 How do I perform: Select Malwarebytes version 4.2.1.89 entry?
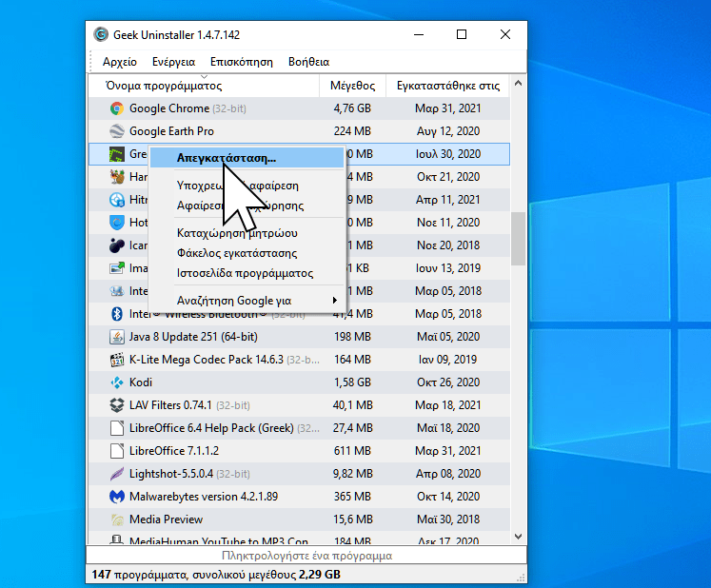pos(204,497)
